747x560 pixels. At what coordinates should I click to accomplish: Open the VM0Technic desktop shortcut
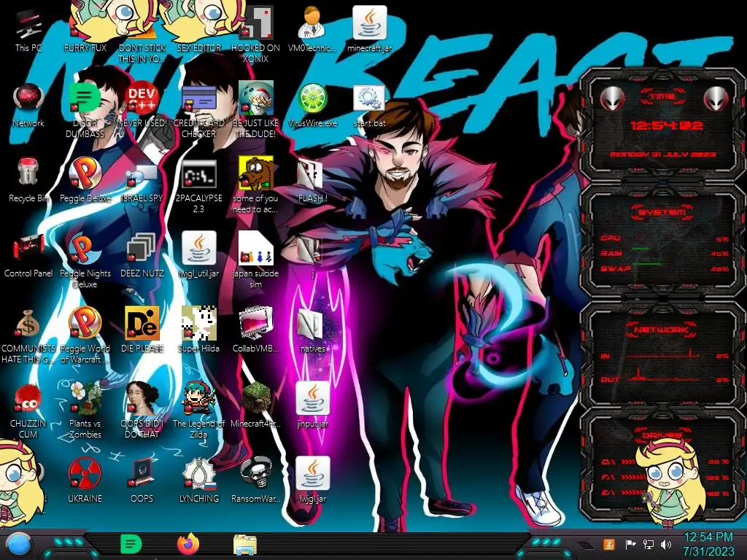pos(312,29)
